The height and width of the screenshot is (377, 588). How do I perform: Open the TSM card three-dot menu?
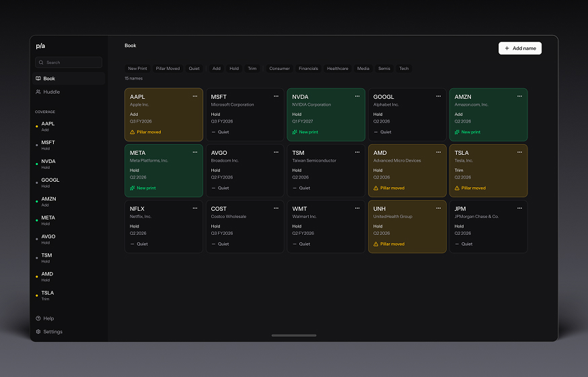(x=357, y=152)
